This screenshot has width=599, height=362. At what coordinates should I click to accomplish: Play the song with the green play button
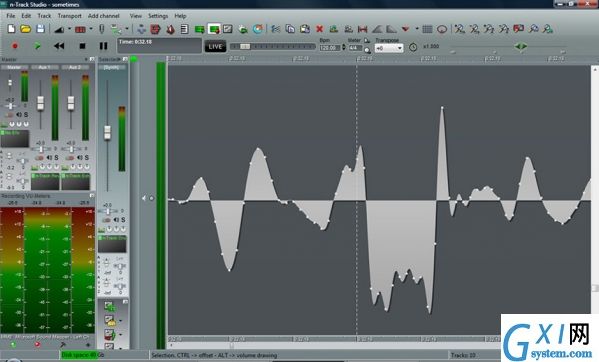click(37, 46)
